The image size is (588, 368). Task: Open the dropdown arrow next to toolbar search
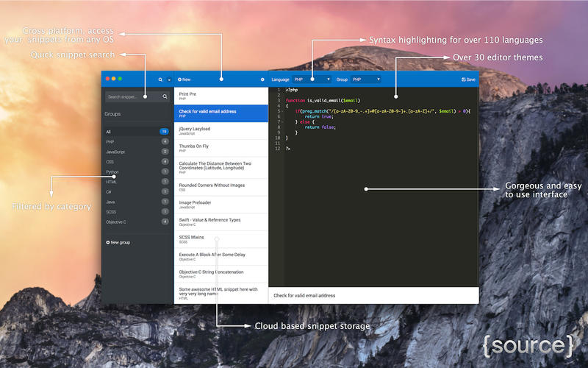tap(169, 79)
